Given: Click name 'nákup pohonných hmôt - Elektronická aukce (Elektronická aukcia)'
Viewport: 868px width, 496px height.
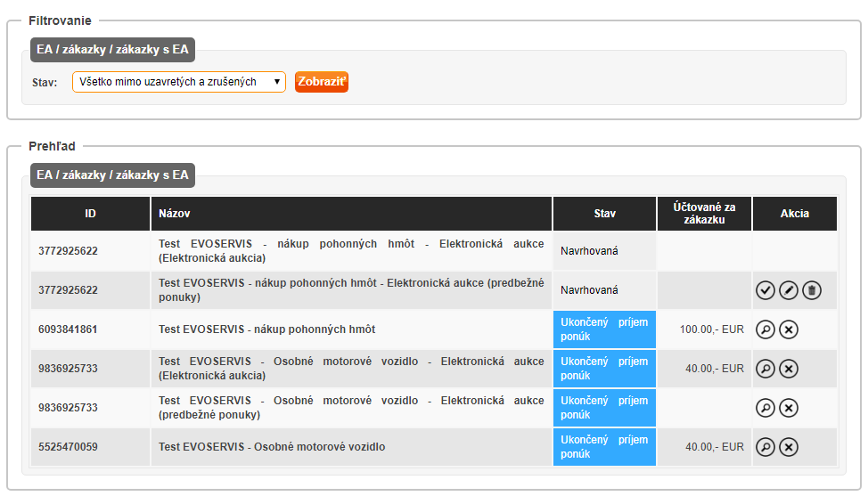Looking at the screenshot, I should 351,251.
